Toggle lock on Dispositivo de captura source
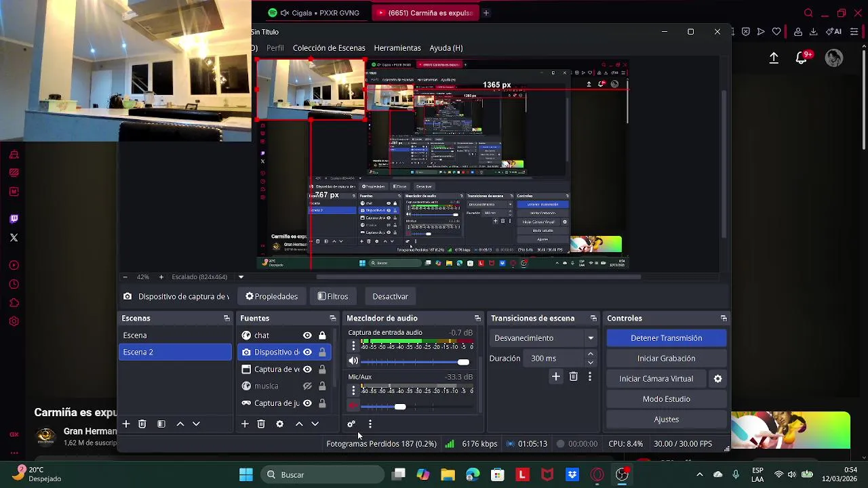868x488 pixels. (322, 352)
